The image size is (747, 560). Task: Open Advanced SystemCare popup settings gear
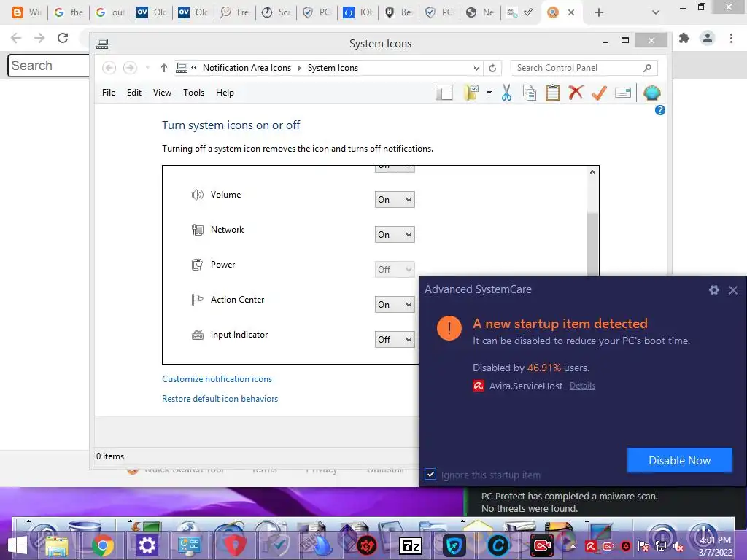(713, 289)
